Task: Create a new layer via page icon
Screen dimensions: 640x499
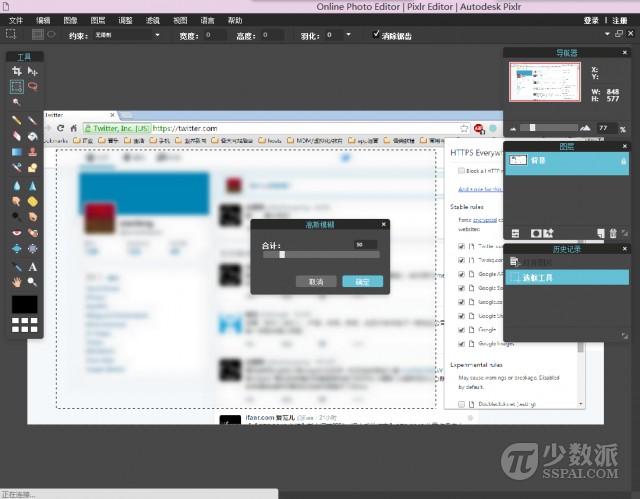Action: 600,233
